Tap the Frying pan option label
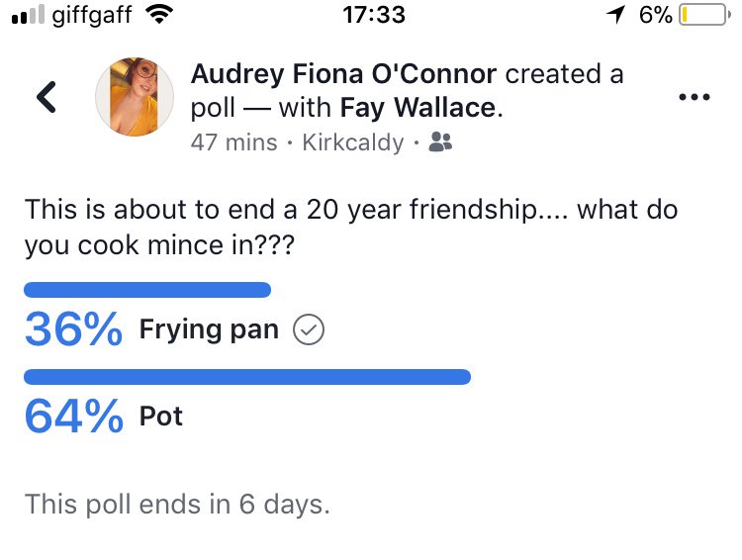 (209, 329)
